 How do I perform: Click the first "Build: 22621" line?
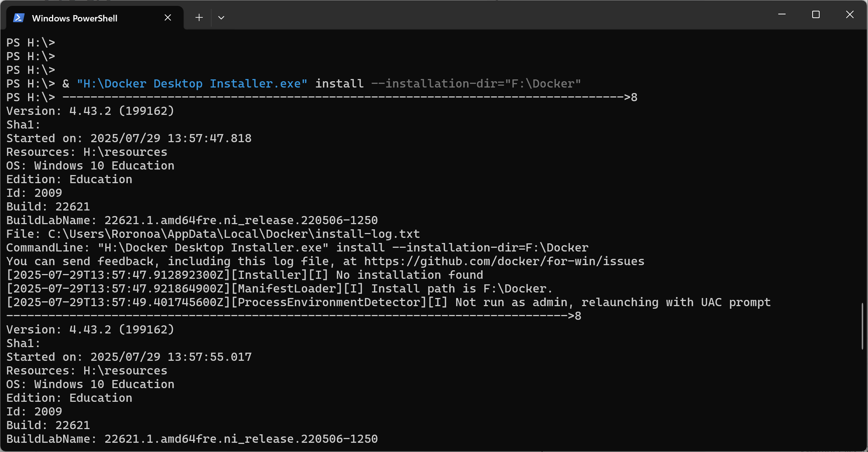coord(48,206)
